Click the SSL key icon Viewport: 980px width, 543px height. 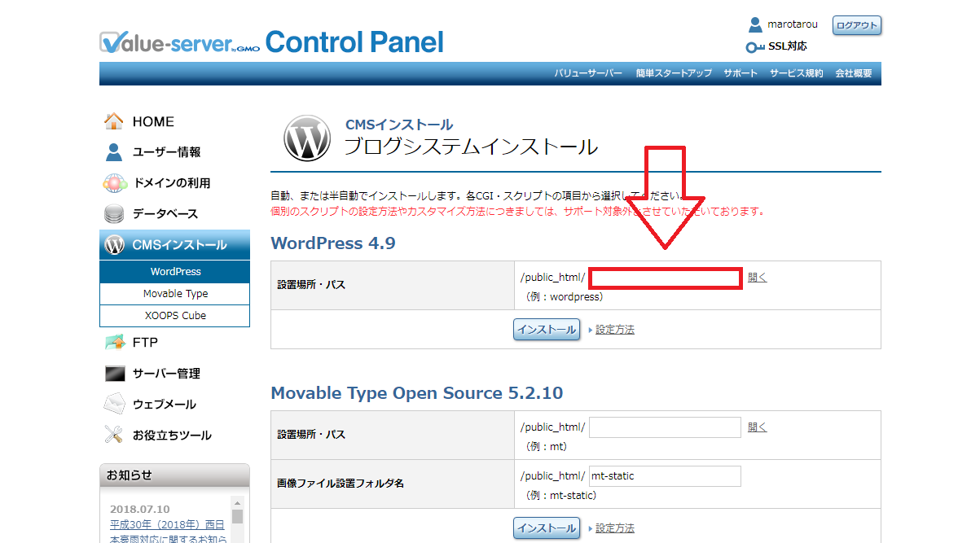[x=755, y=47]
